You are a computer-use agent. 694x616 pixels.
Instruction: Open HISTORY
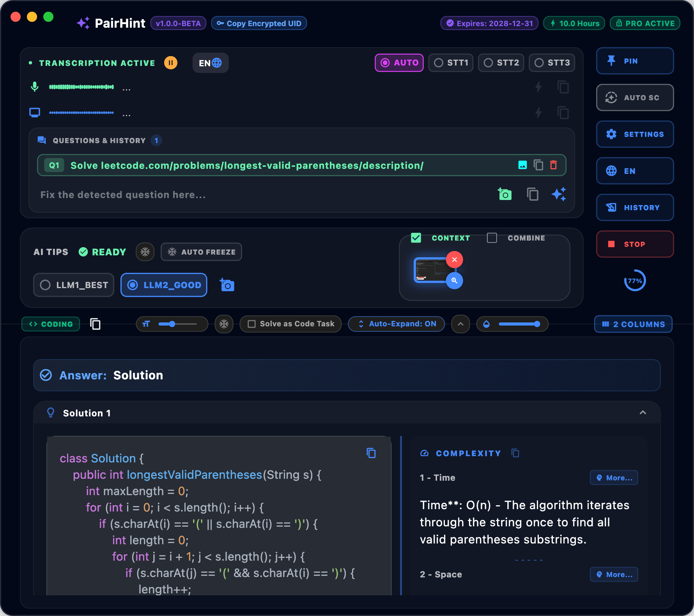(635, 207)
